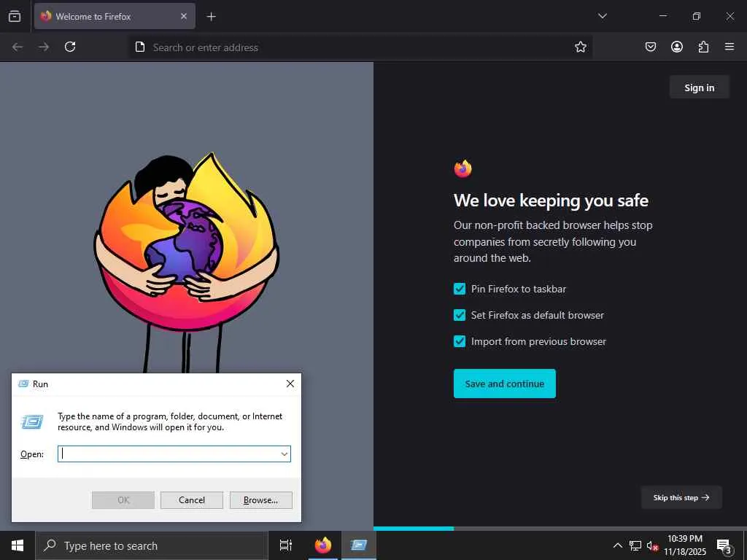Open the notification center icon
This screenshot has height=560, width=747.
(x=724, y=545)
